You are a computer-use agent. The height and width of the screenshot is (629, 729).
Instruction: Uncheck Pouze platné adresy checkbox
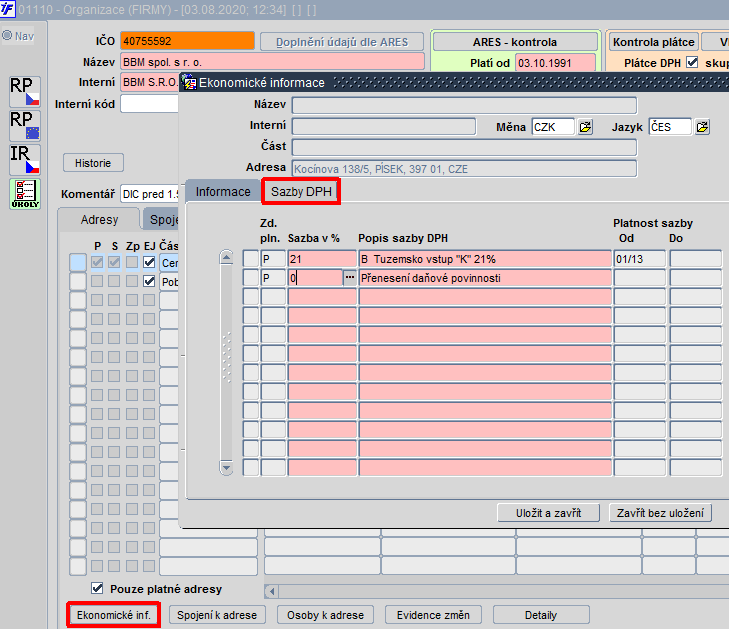pos(97,589)
